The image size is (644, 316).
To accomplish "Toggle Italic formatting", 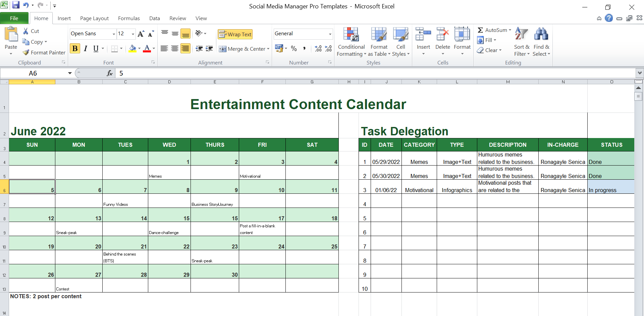I will [86, 49].
